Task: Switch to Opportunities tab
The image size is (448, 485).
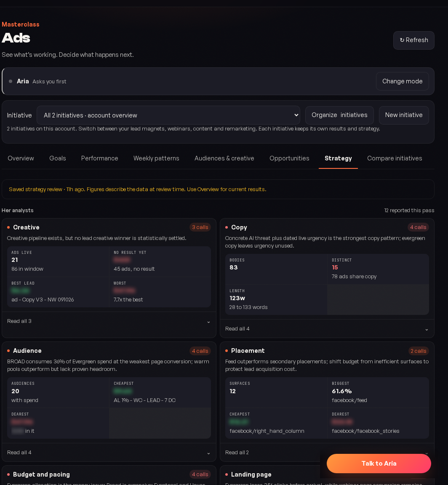Action: coord(289,158)
